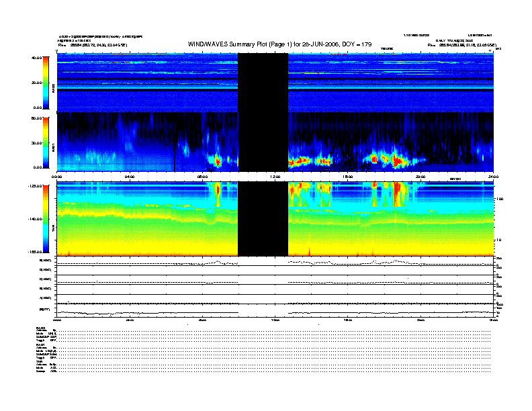The height and width of the screenshot is (411, 532).
Task: Click the 60.00 tick on the RAD1 color scale
Action: [36, 118]
